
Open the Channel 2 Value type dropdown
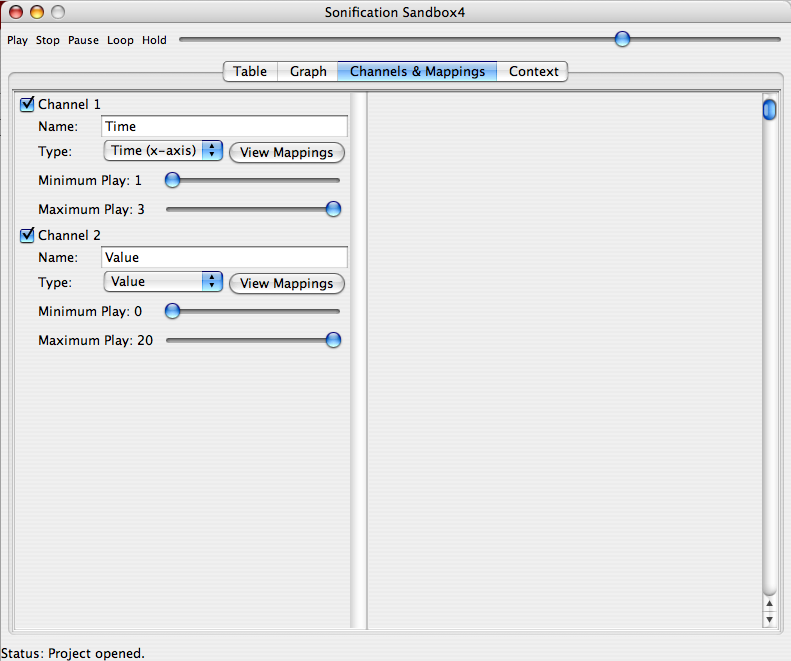[163, 282]
